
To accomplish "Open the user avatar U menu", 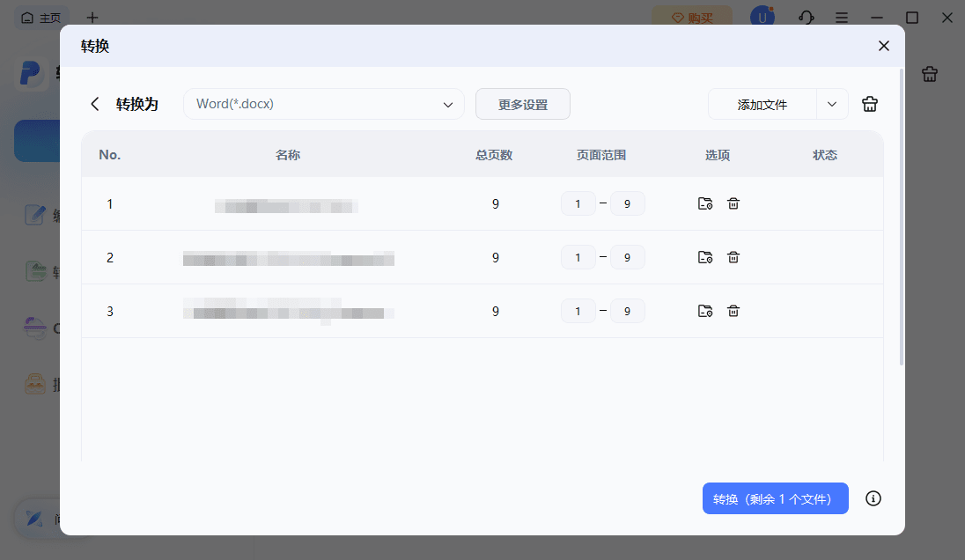I will (762, 18).
